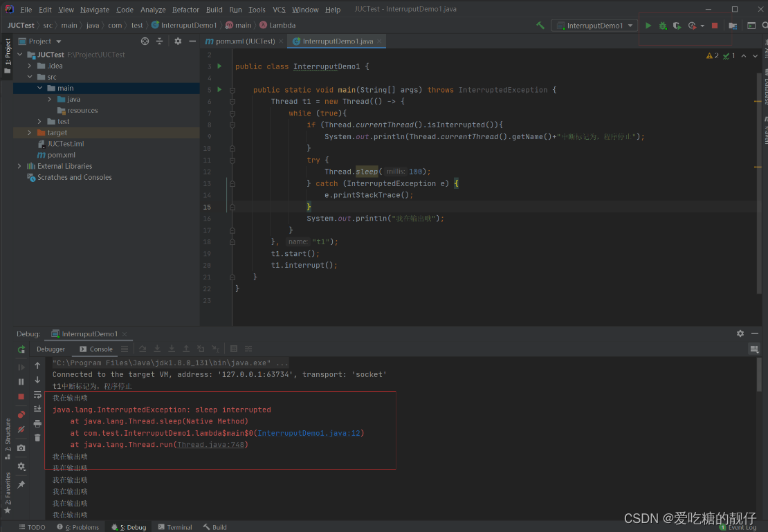The image size is (768, 532).
Task: Expand the test folder
Action: (39, 122)
